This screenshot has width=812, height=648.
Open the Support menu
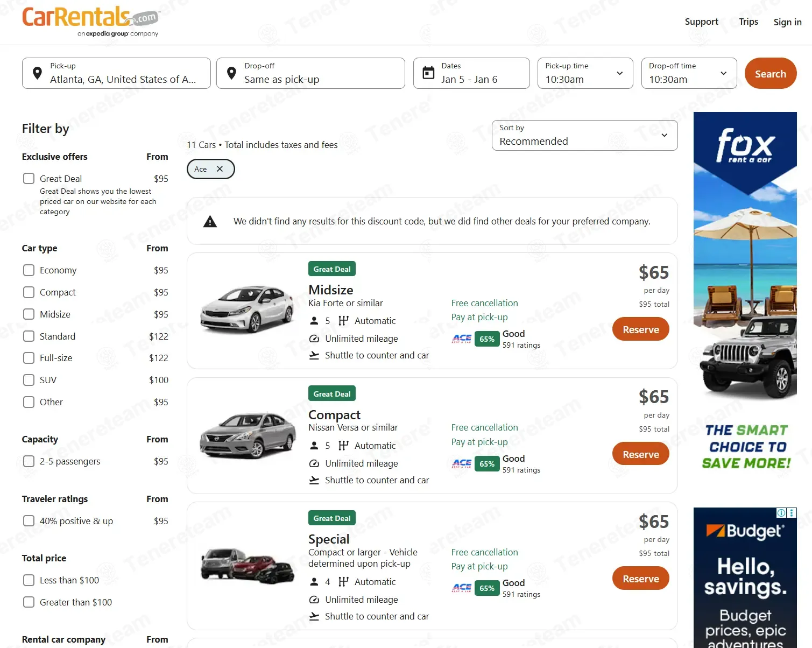(701, 22)
